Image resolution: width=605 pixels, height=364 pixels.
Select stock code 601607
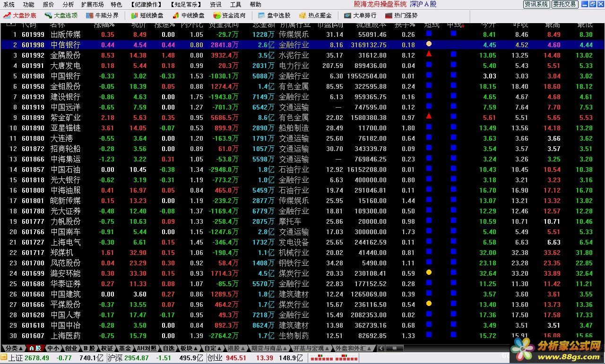coord(33,335)
